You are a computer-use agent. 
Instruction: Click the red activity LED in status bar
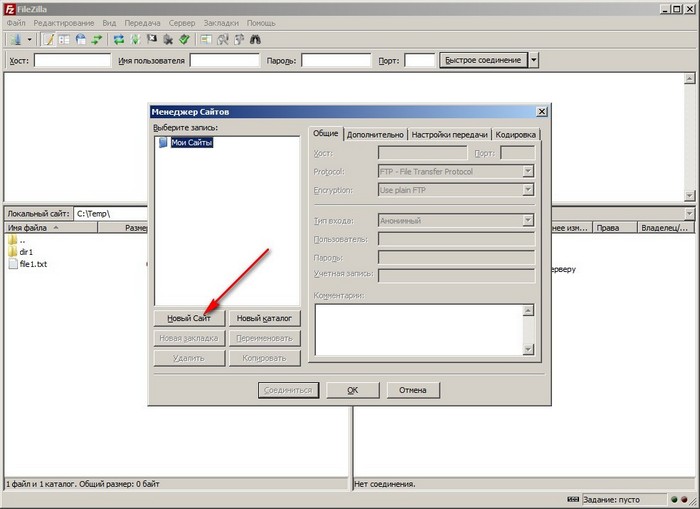click(684, 499)
